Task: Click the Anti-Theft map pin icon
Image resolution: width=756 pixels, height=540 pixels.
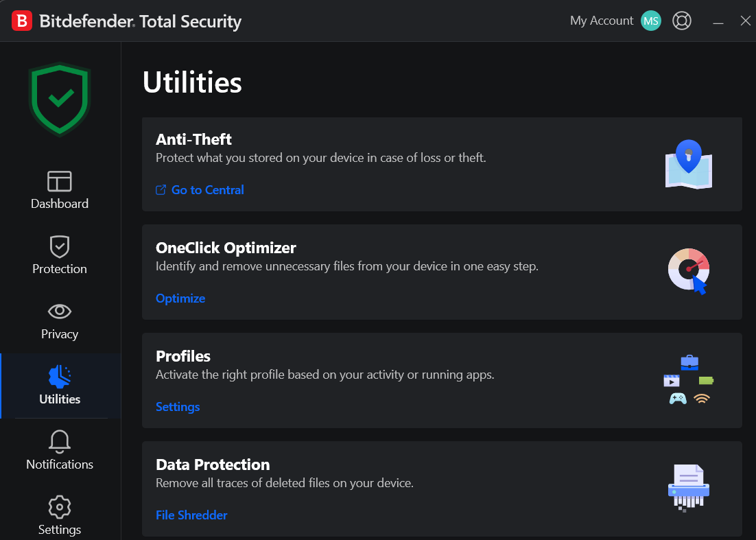Action: [689, 164]
